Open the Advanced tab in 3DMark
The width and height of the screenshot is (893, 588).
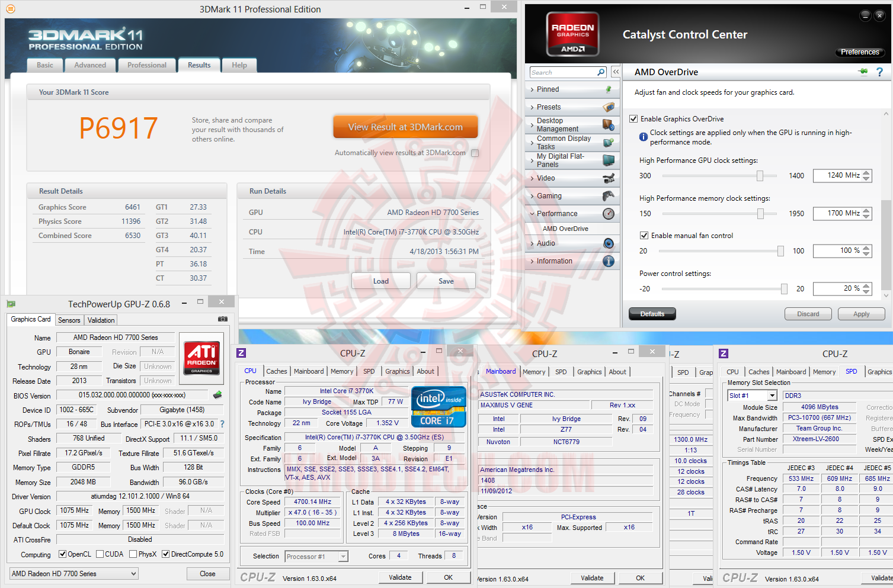[x=90, y=65]
